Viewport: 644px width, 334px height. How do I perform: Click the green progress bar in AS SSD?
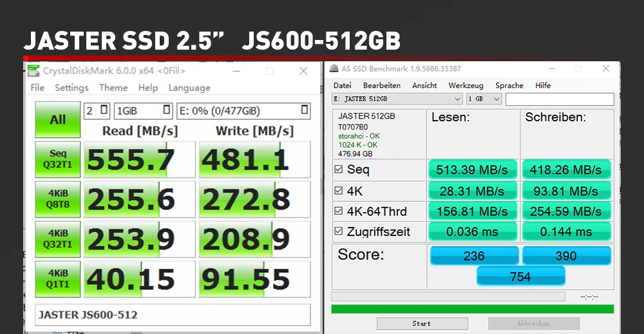click(472, 309)
